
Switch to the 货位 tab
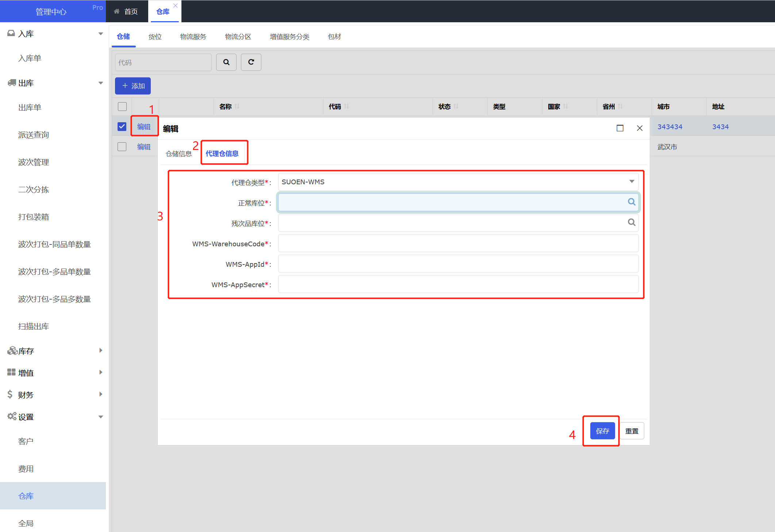(x=155, y=36)
